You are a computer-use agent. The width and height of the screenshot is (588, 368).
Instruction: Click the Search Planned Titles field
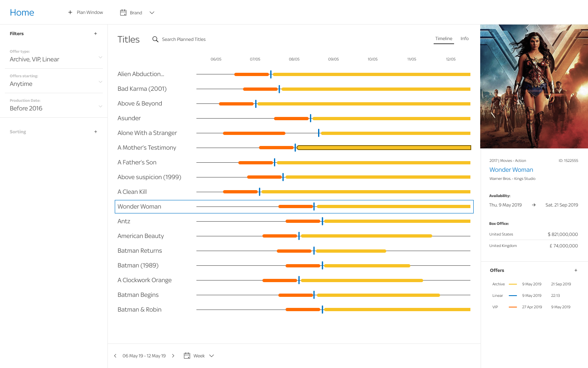[x=184, y=39]
